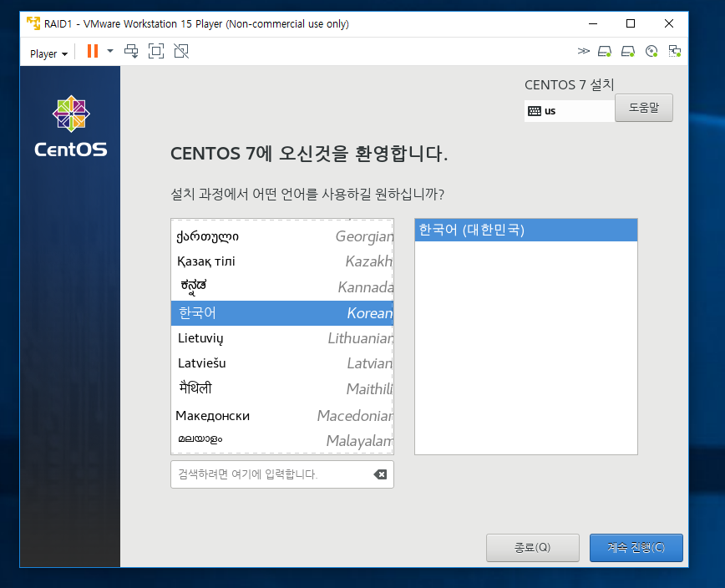Close the VMware Player window
The height and width of the screenshot is (588, 725).
[668, 23]
